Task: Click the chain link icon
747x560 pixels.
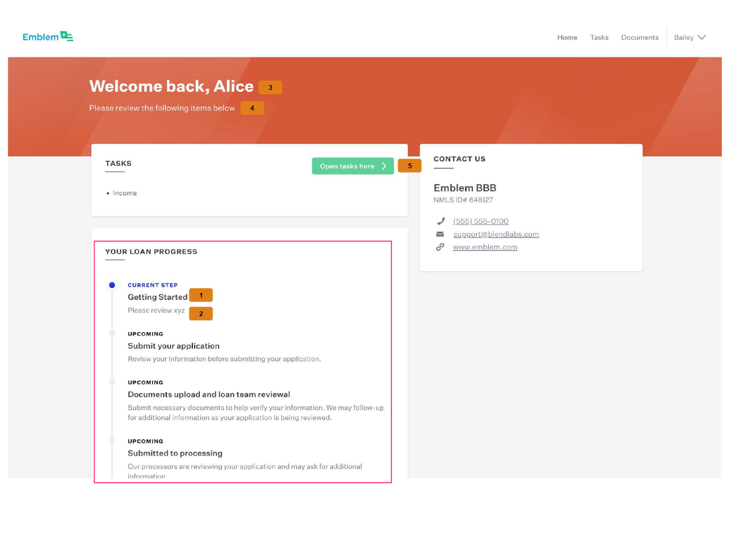Action: click(440, 247)
